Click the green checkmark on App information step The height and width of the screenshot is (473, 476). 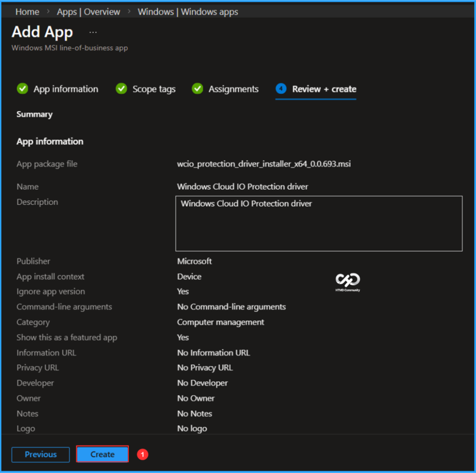[x=21, y=89]
